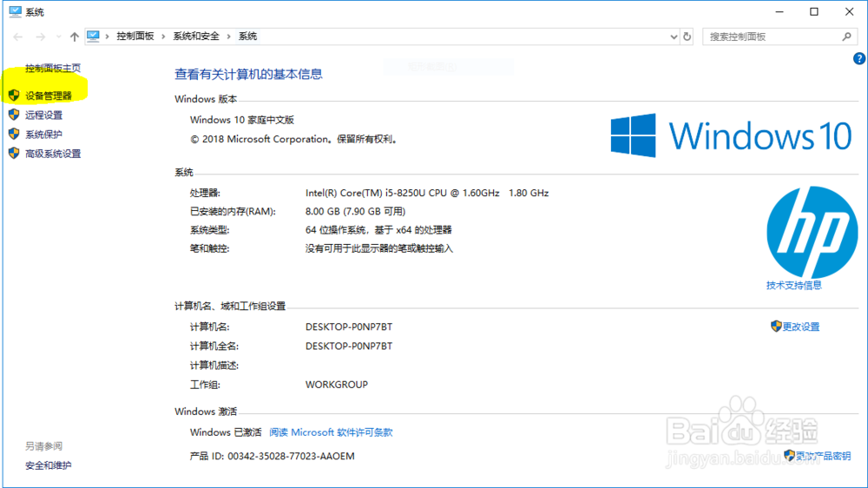This screenshot has width=868, height=488.
Task: Open 高级系统设置 advanced settings link
Action: tap(53, 154)
